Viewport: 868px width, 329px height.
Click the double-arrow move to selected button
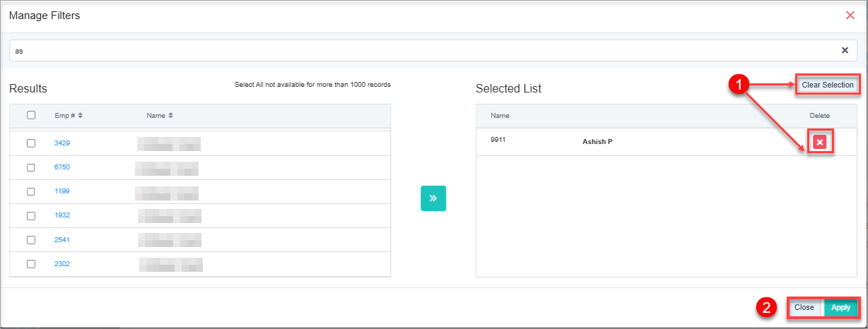point(433,198)
